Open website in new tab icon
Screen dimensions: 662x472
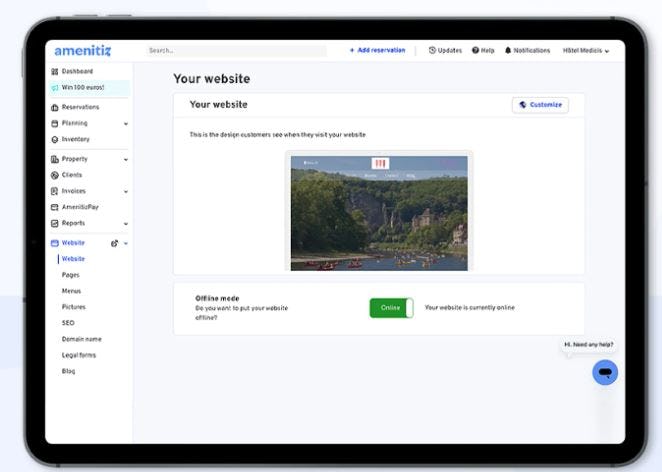click(114, 243)
